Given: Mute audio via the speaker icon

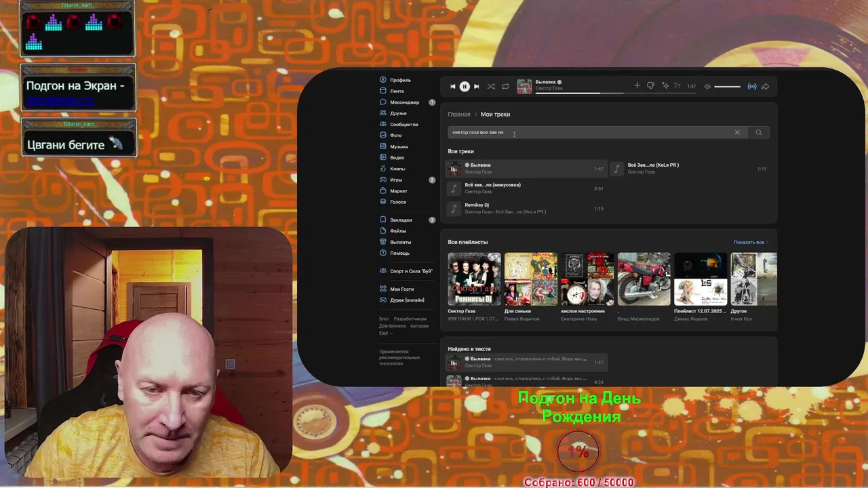Looking at the screenshot, I should 707,86.
